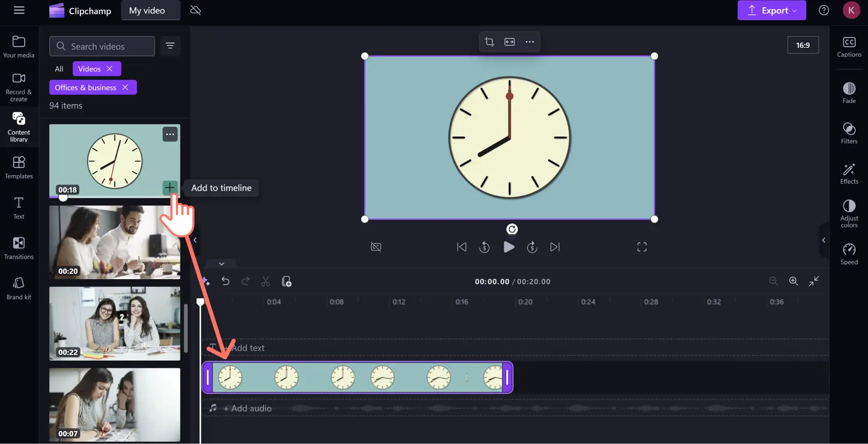
Task: Select the 00:20 office video thumbnail
Action: (x=115, y=242)
